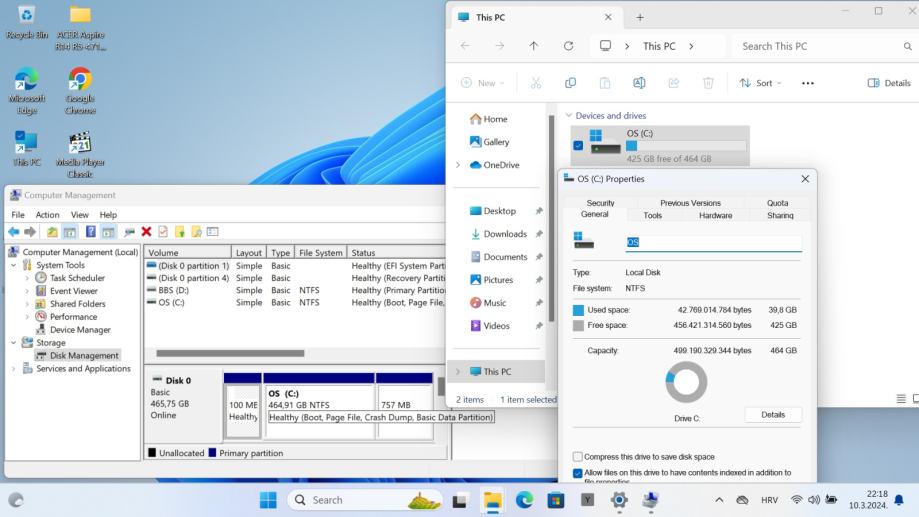This screenshot has height=517, width=919.
Task: Open the Sort dropdown in Explorer
Action: coord(760,83)
